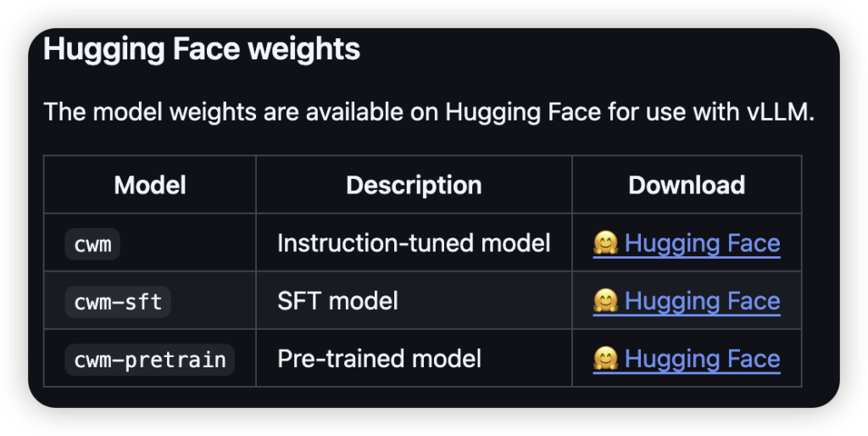Image resolution: width=868 pixels, height=436 pixels.
Task: Open the Hugging Face link for cwm-pretrain
Action: [702, 359]
